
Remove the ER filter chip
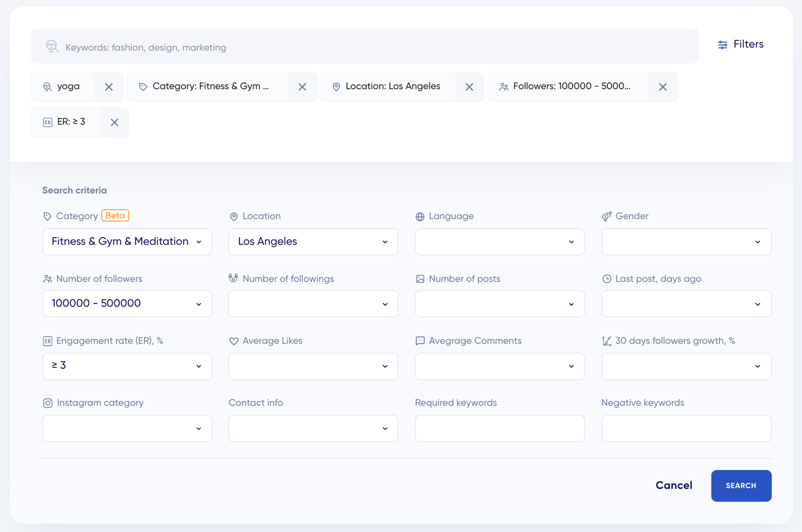coord(114,123)
